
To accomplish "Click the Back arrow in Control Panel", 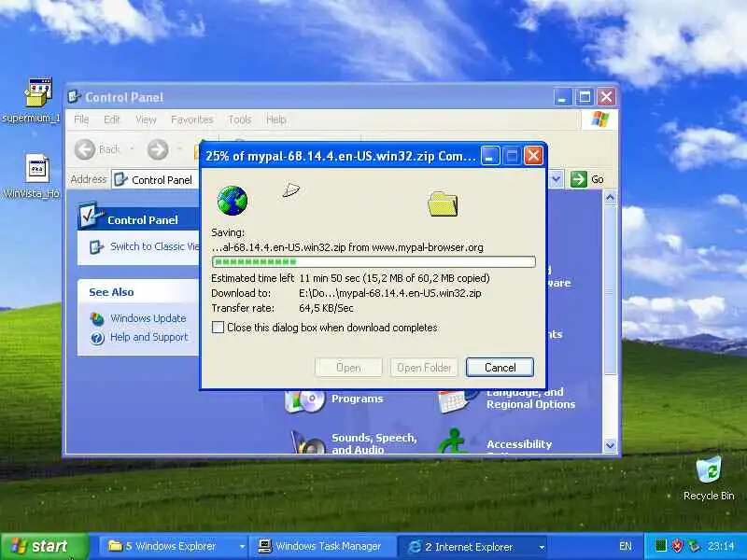I will pos(85,149).
